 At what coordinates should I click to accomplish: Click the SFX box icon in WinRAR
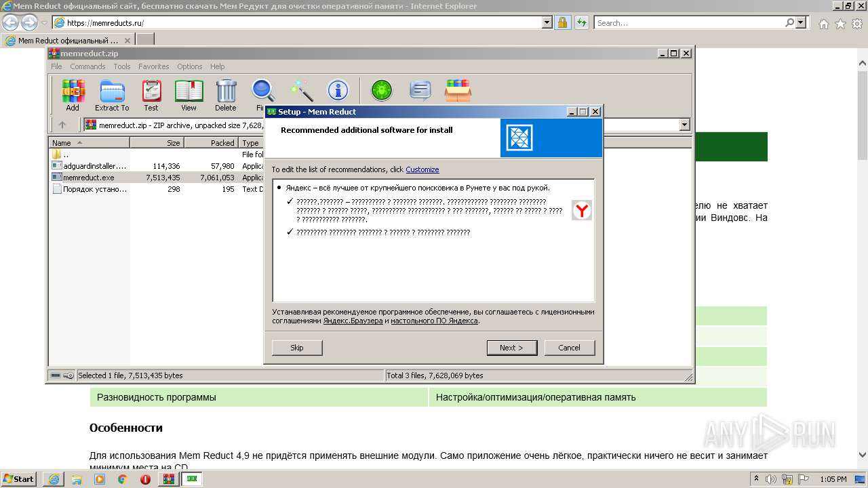[458, 90]
